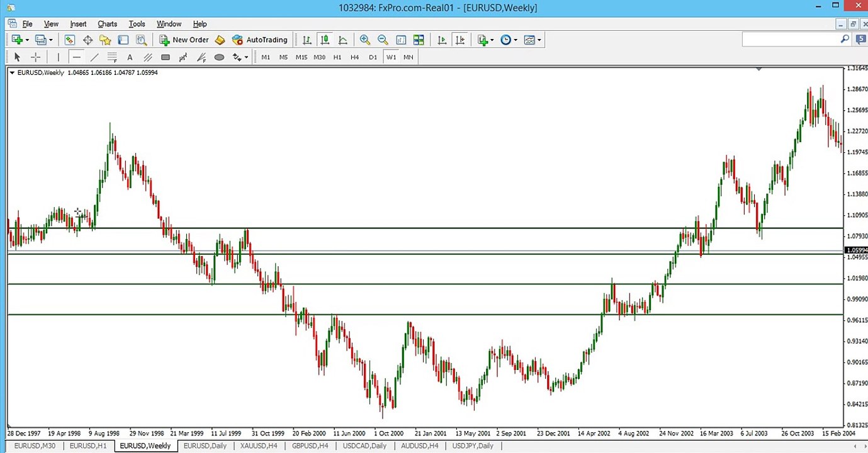The height and width of the screenshot is (453, 868).
Task: Switch timeframe to D1
Action: (373, 57)
